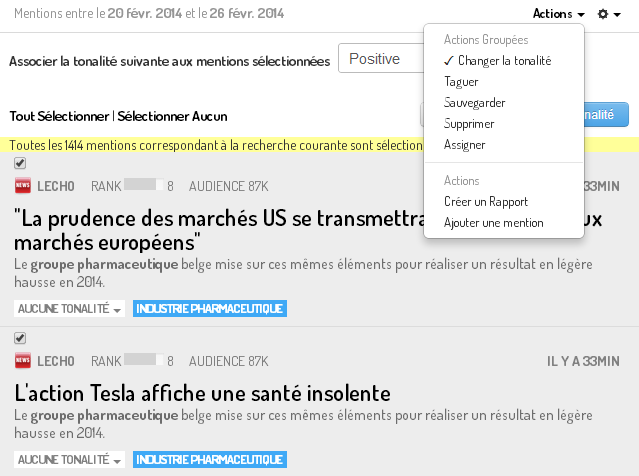This screenshot has width=639, height=476.
Task: Expand AUCUNE TONALITÉ dropdown of first mention
Action: [69, 309]
